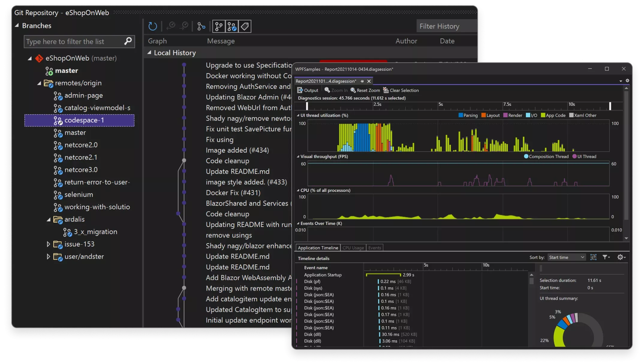Switch to the Events tab

point(374,248)
